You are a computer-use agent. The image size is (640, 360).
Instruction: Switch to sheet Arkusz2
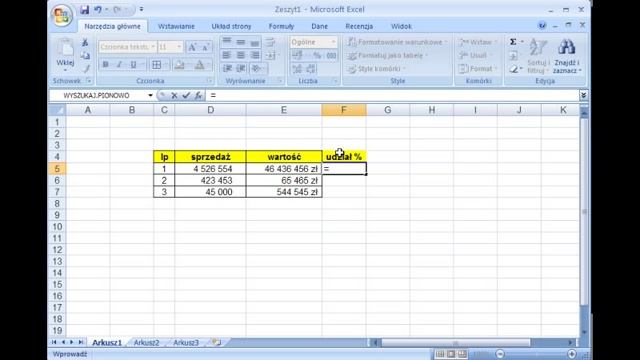147,342
